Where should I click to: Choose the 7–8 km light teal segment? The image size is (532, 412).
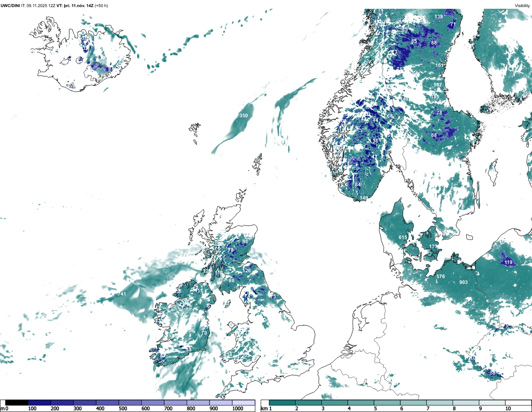point(440,402)
